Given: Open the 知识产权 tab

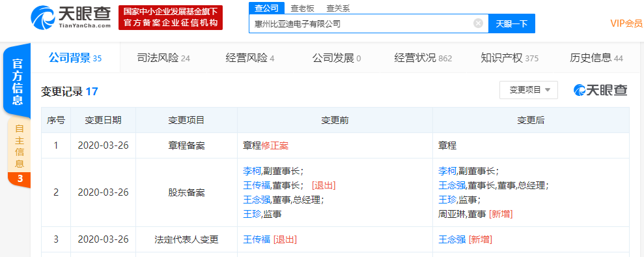Looking at the screenshot, I should (x=509, y=58).
